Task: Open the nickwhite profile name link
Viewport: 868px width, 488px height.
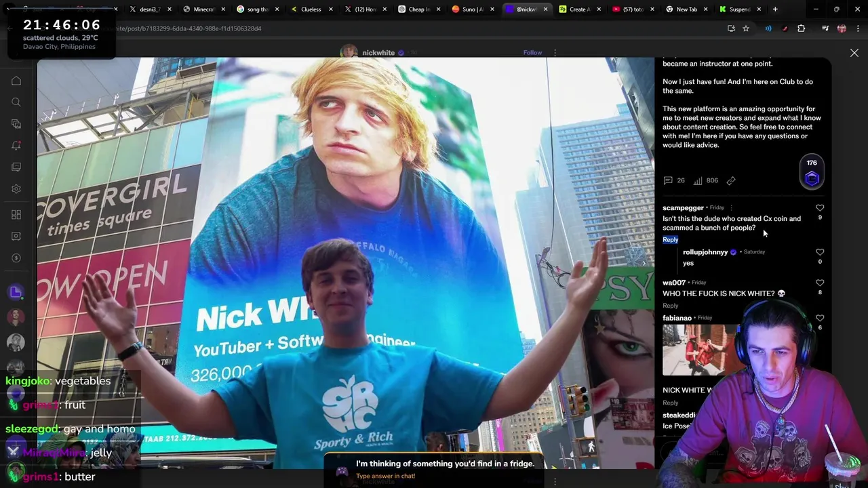Action: point(378,52)
